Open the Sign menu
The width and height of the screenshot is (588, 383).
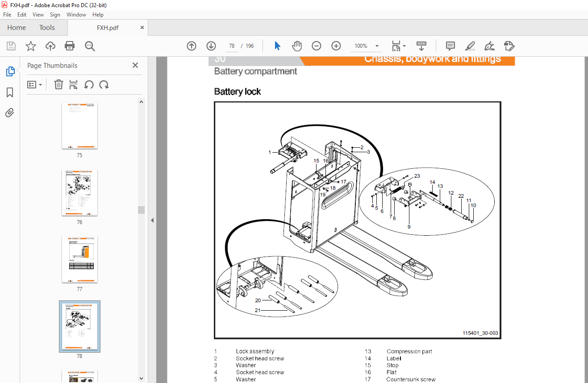pos(55,15)
